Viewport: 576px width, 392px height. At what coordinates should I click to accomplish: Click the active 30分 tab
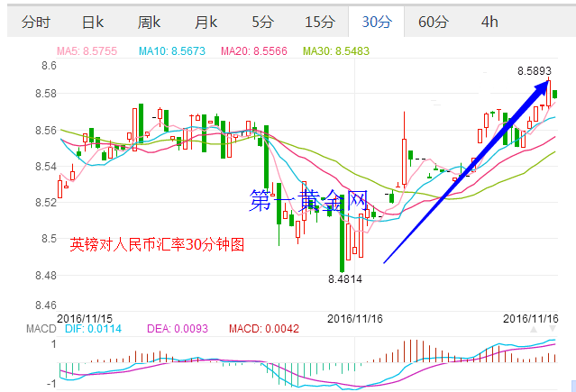[376, 22]
